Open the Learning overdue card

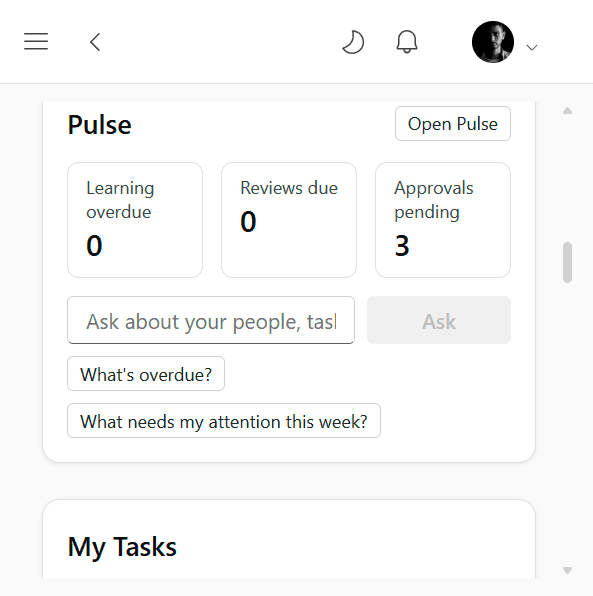pos(135,220)
